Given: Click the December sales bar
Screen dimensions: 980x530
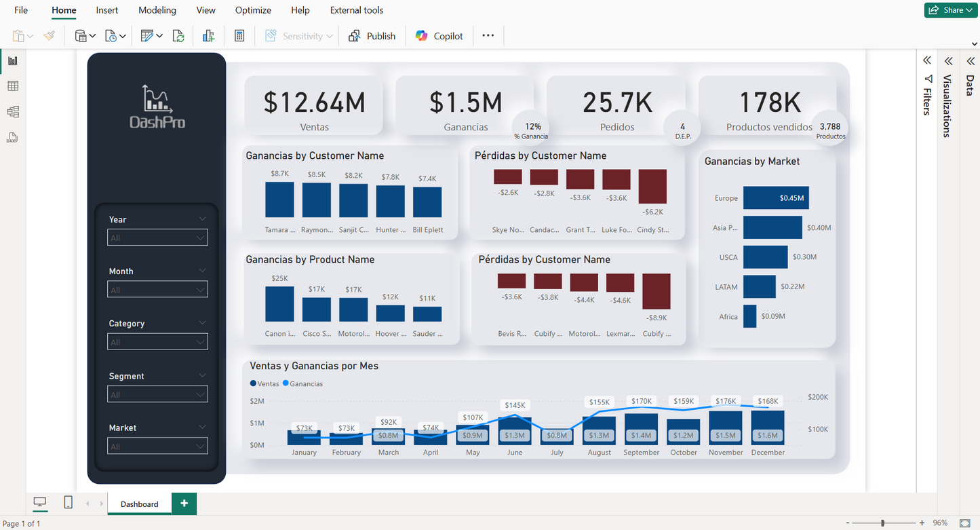Looking at the screenshot, I should coord(768,428).
